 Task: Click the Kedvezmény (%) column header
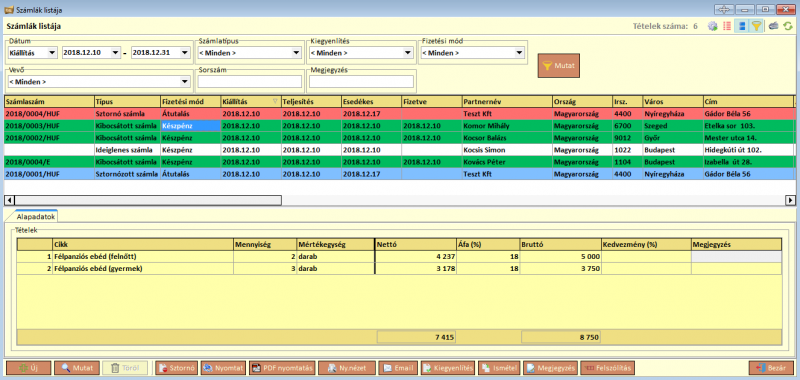point(646,244)
